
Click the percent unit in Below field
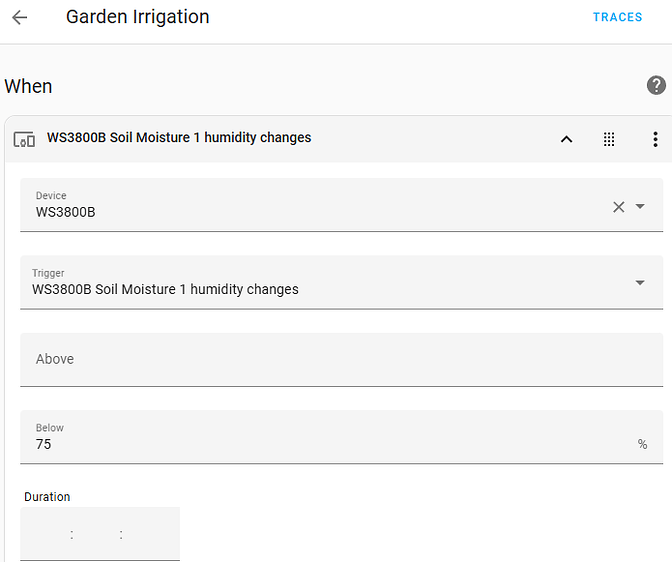pyautogui.click(x=642, y=444)
